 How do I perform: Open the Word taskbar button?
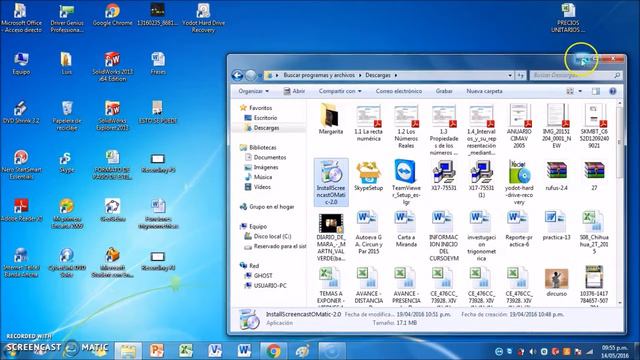(x=244, y=351)
